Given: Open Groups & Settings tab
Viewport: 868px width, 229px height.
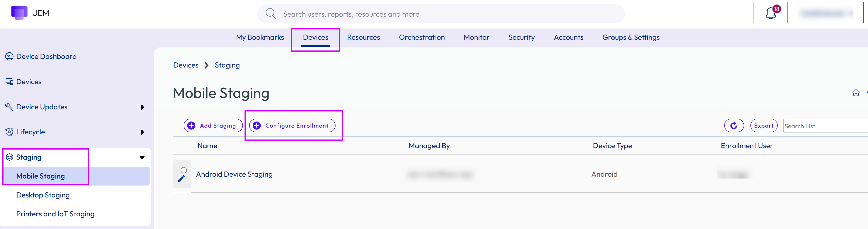Looking at the screenshot, I should 631,37.
